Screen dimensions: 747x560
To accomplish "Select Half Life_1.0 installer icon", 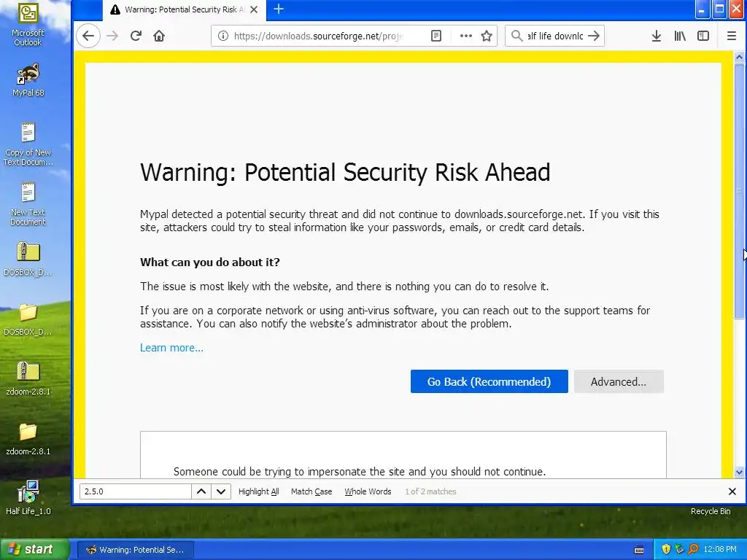I will coord(28,497).
